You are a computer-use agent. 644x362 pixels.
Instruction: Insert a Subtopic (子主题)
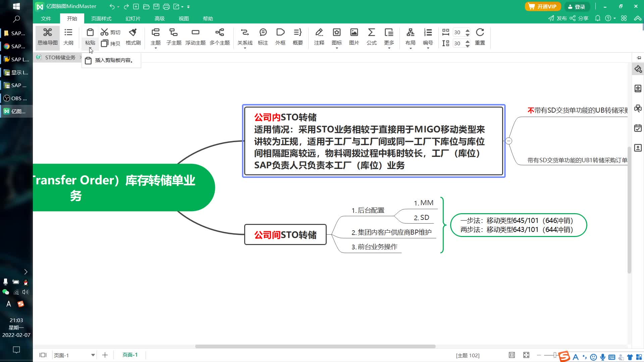(x=174, y=37)
